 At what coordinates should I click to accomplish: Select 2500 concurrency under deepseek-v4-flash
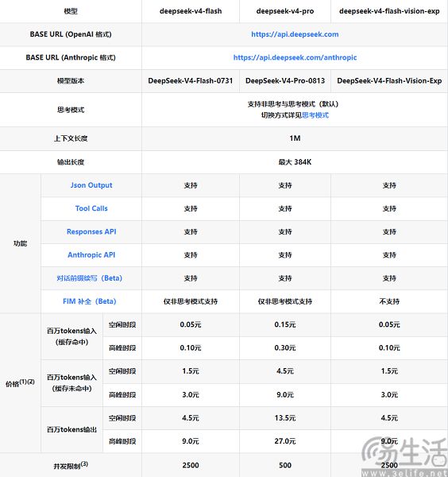[x=191, y=465]
